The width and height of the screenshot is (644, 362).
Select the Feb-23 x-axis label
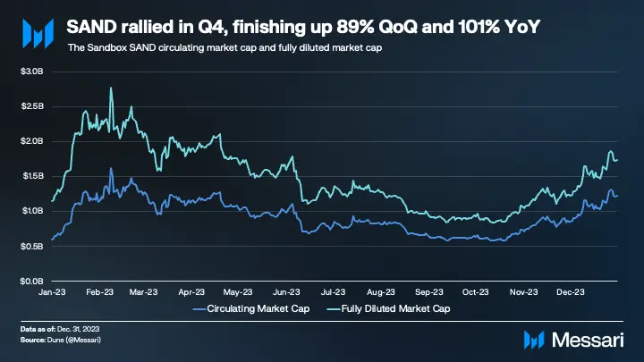pos(100,291)
